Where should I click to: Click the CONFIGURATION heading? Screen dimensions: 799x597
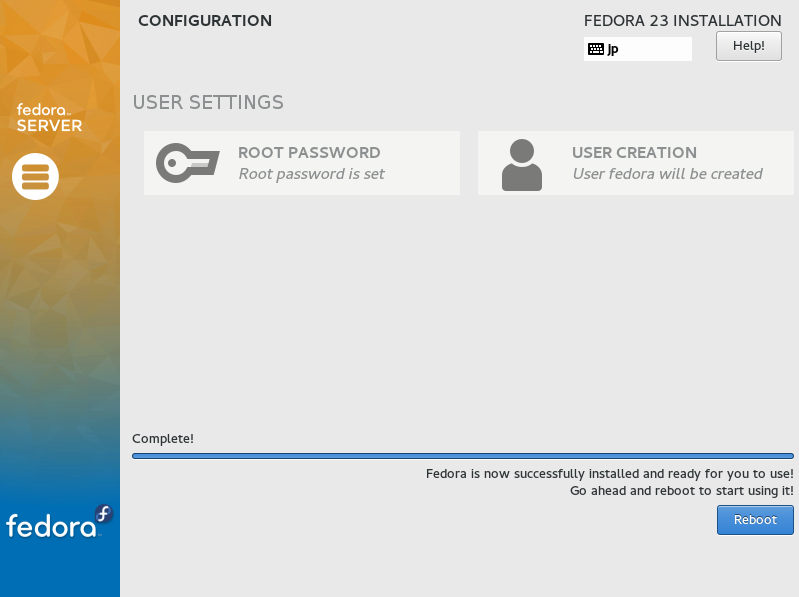[205, 21]
